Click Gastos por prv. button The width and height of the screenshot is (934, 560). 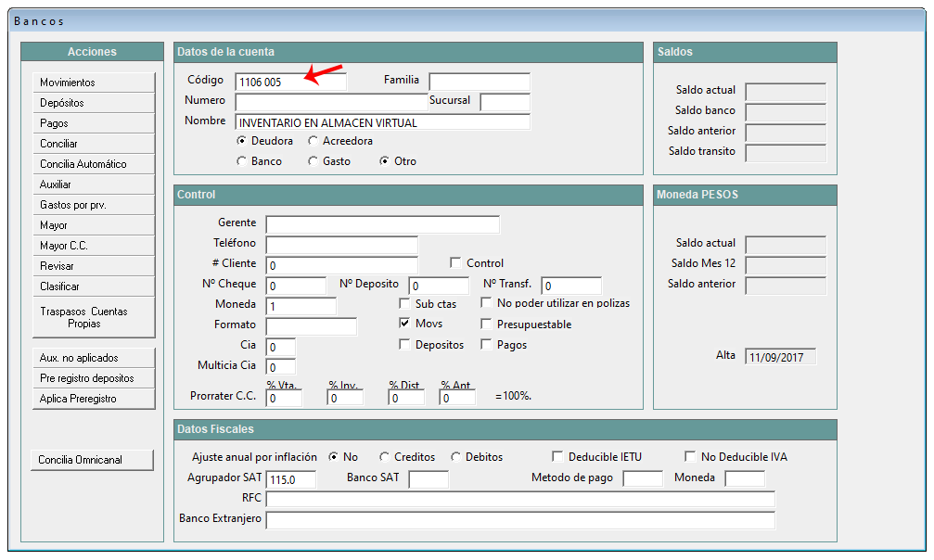[x=94, y=204]
